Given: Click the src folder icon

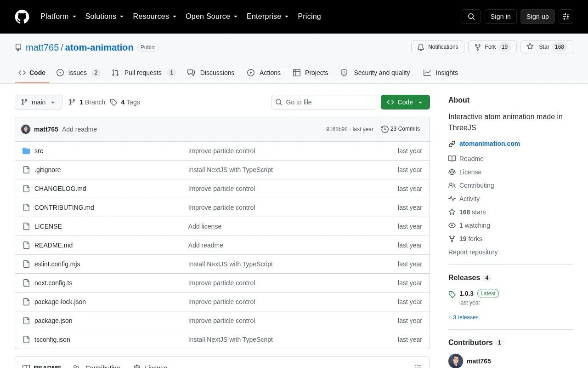Looking at the screenshot, I should [x=26, y=151].
